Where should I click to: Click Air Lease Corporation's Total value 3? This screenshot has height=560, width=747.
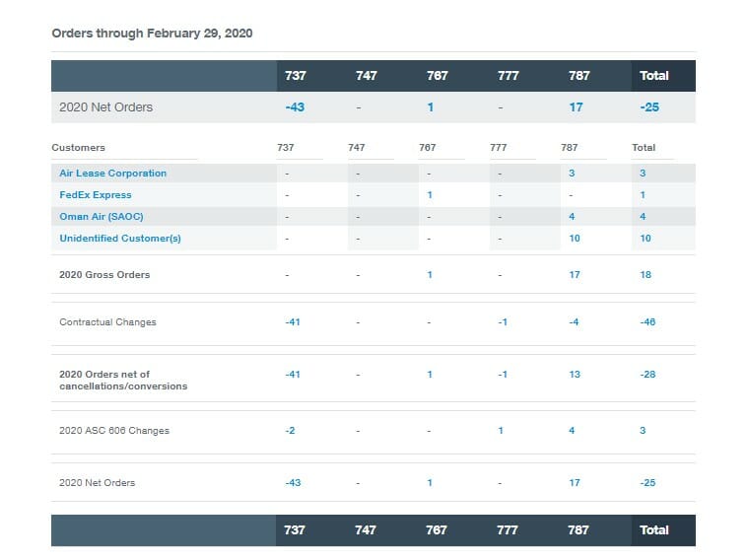[x=643, y=173]
